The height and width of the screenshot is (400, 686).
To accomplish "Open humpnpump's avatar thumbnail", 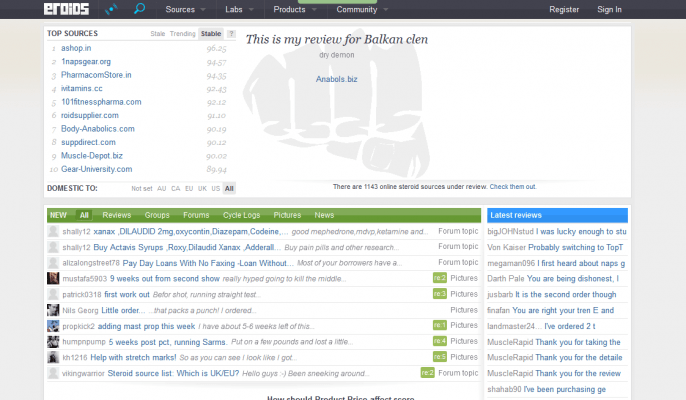I will 53,342.
